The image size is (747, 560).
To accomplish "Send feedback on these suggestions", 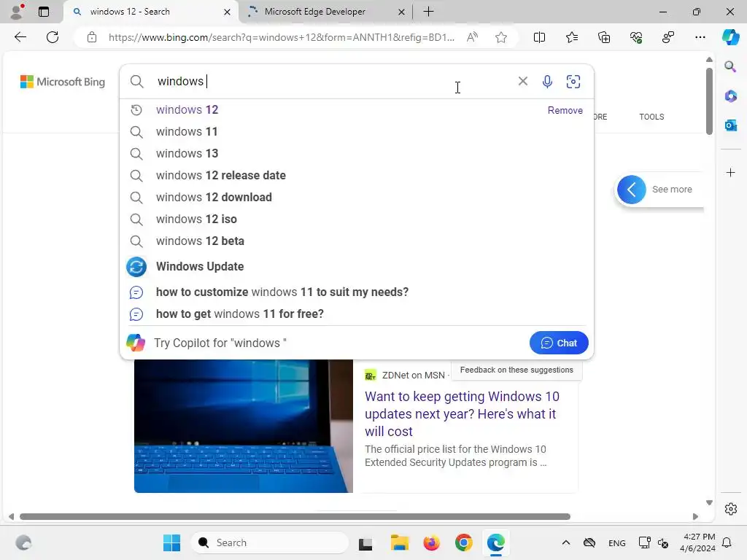I will click(x=516, y=370).
